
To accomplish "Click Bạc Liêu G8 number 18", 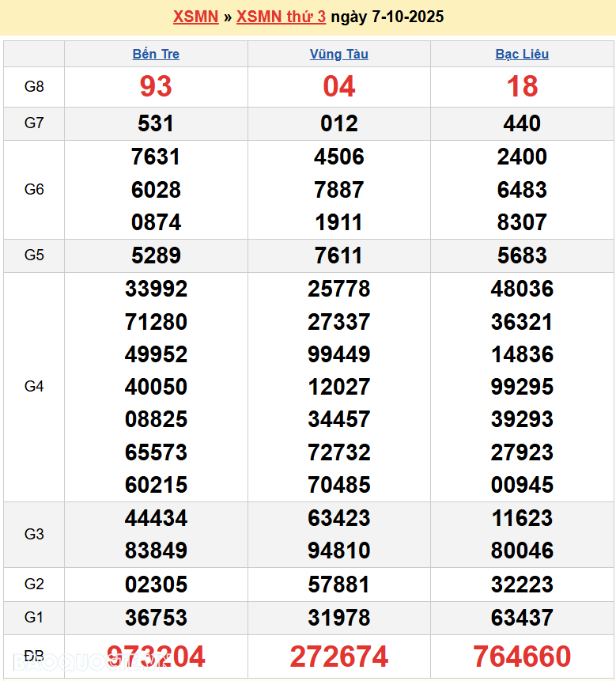I will click(x=522, y=87).
